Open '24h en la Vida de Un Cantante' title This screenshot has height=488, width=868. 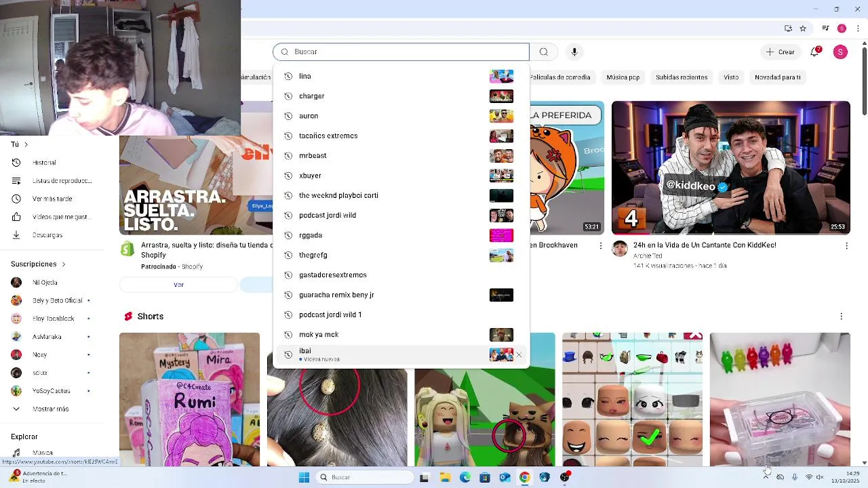[x=705, y=245]
